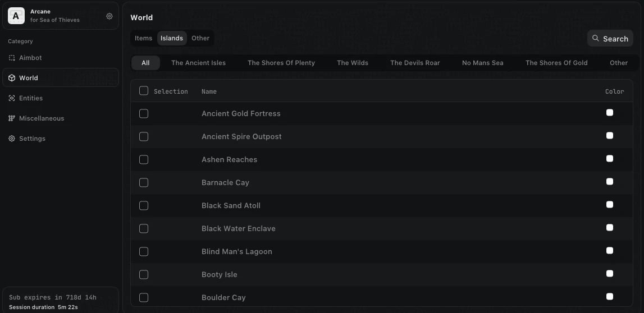Tick the select-all checkbox in header
The image size is (644, 313).
click(144, 91)
